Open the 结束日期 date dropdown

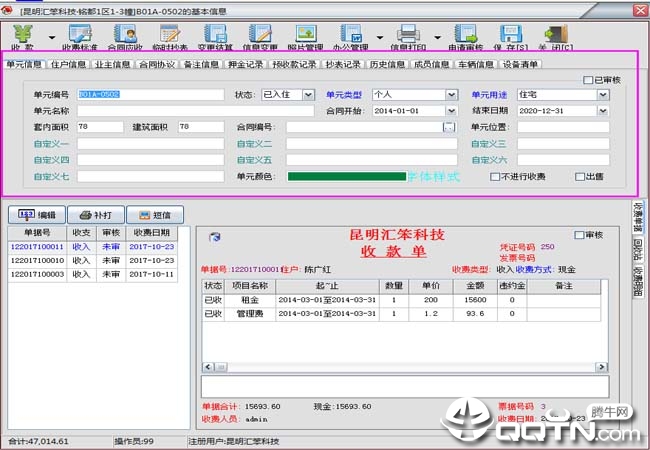tap(603, 111)
